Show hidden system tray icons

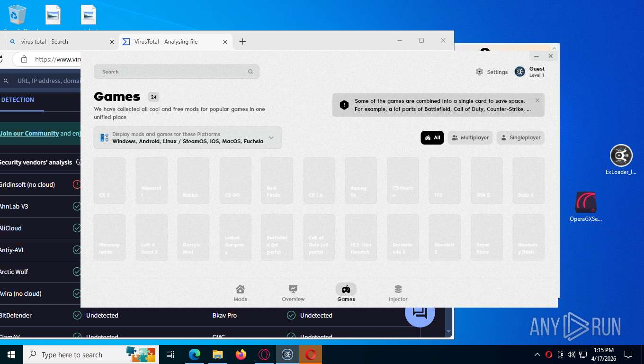[537, 355]
